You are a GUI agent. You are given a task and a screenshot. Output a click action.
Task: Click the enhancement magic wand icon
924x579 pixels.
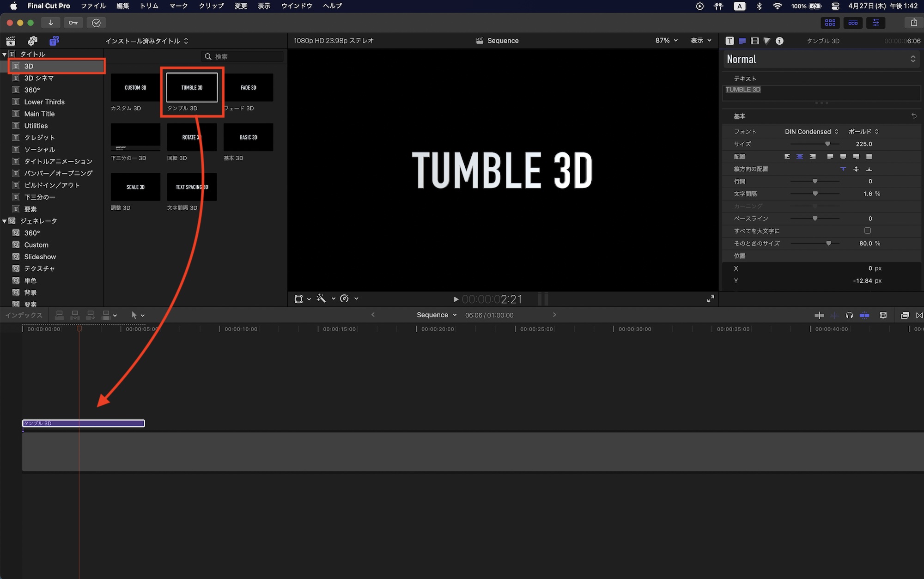[x=321, y=299]
